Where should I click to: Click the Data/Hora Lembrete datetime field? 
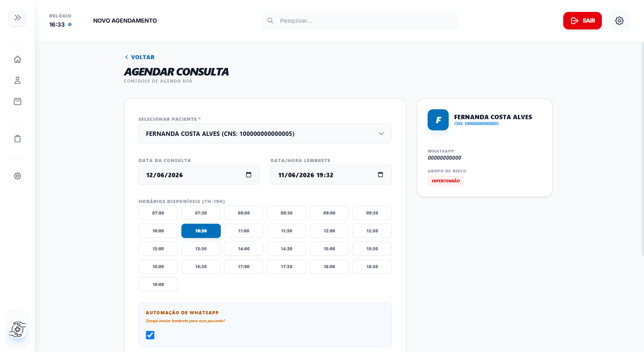[x=331, y=175]
